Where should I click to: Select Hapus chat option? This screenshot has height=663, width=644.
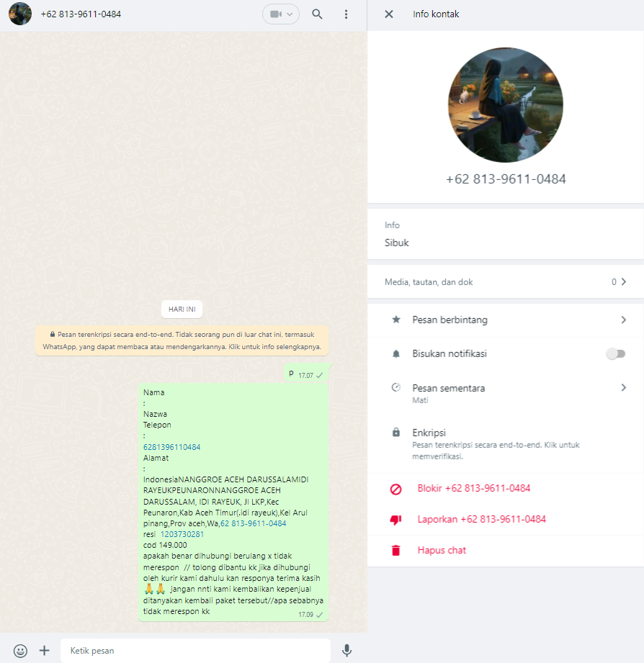(x=442, y=550)
